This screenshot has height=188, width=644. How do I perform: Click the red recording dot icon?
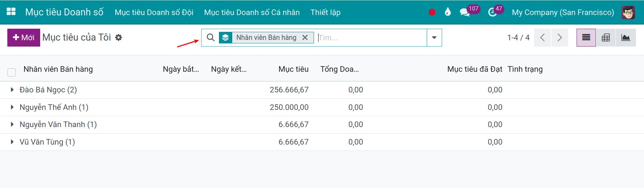[432, 12]
